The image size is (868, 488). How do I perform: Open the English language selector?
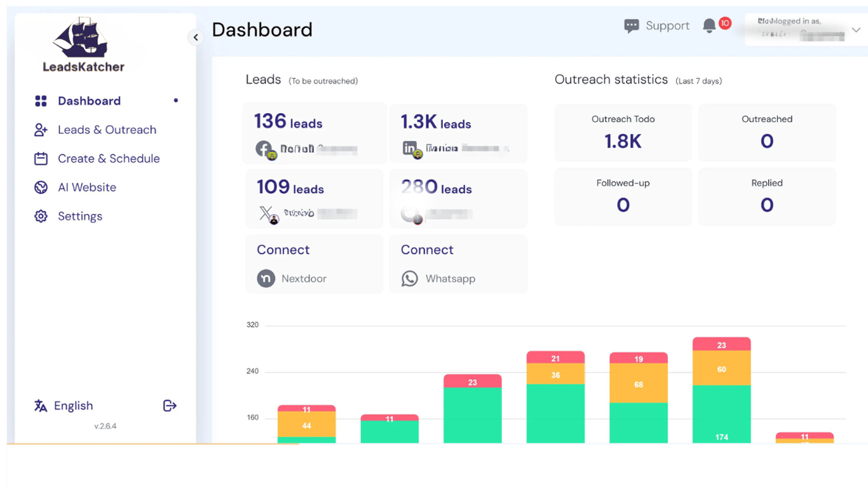[64, 406]
